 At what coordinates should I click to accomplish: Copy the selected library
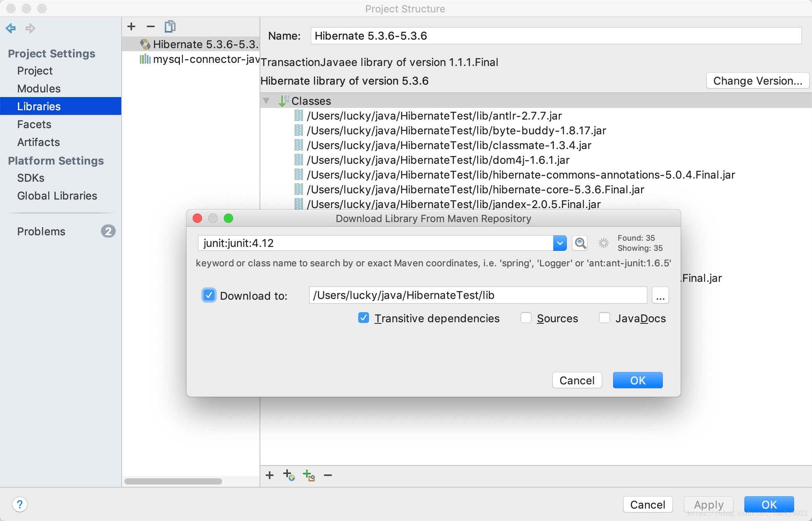tap(170, 26)
